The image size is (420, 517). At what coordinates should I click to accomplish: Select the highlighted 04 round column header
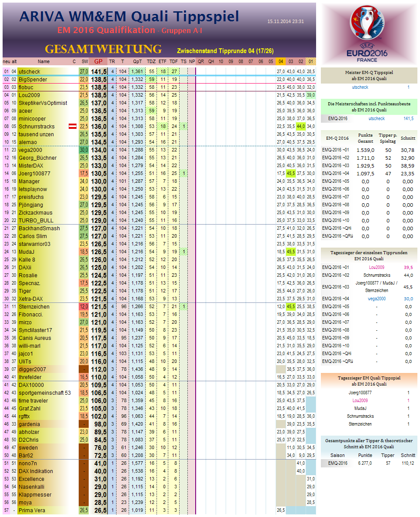coord(280,61)
